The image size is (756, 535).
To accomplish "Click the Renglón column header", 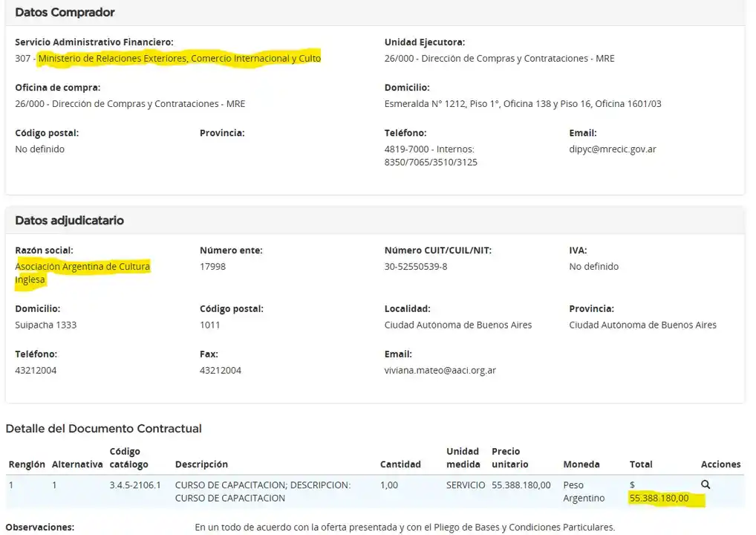I will (x=27, y=464).
